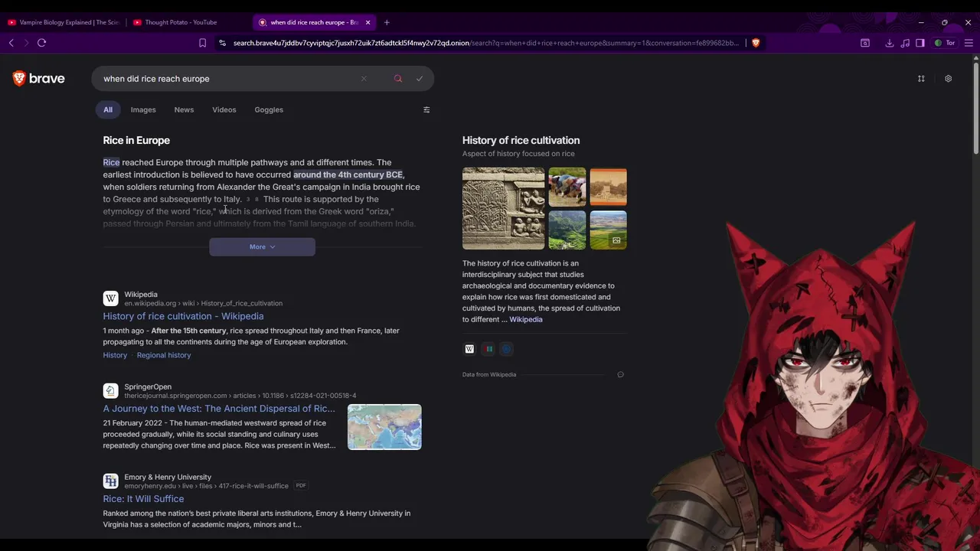This screenshot has width=980, height=551.
Task: Click the magnifier search icon in search box
Action: (x=398, y=79)
